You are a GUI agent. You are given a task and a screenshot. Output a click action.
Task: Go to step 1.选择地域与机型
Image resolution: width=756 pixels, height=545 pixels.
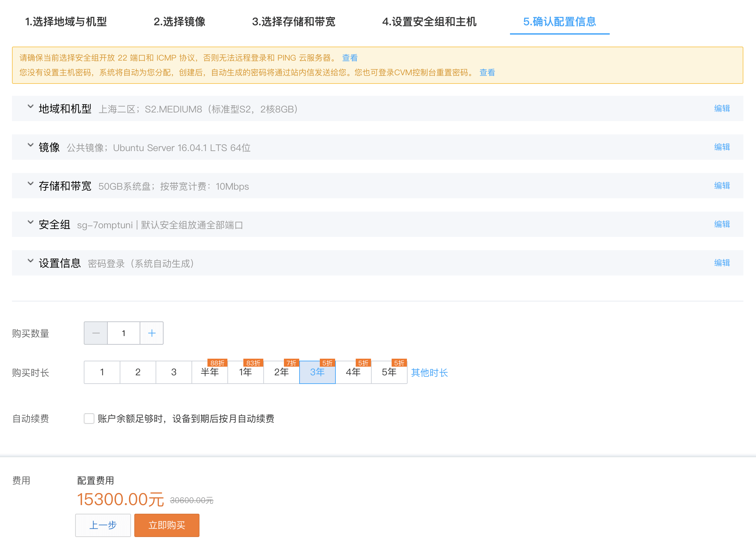[x=66, y=22]
